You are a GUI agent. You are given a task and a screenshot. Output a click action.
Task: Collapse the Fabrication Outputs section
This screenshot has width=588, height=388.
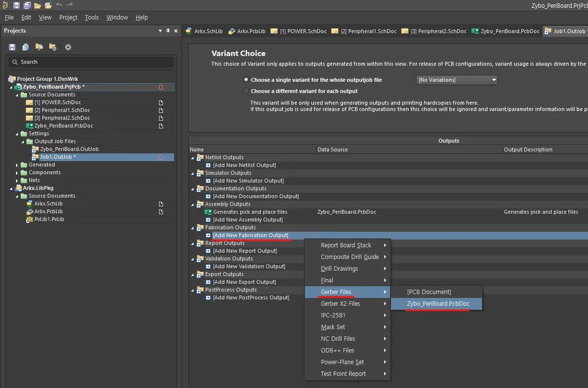[x=192, y=228]
